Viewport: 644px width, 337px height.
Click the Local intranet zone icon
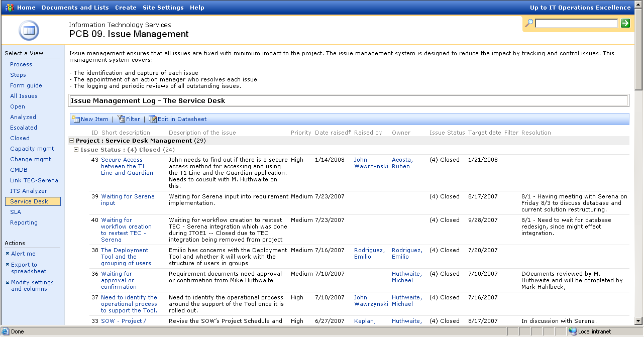tap(572, 331)
